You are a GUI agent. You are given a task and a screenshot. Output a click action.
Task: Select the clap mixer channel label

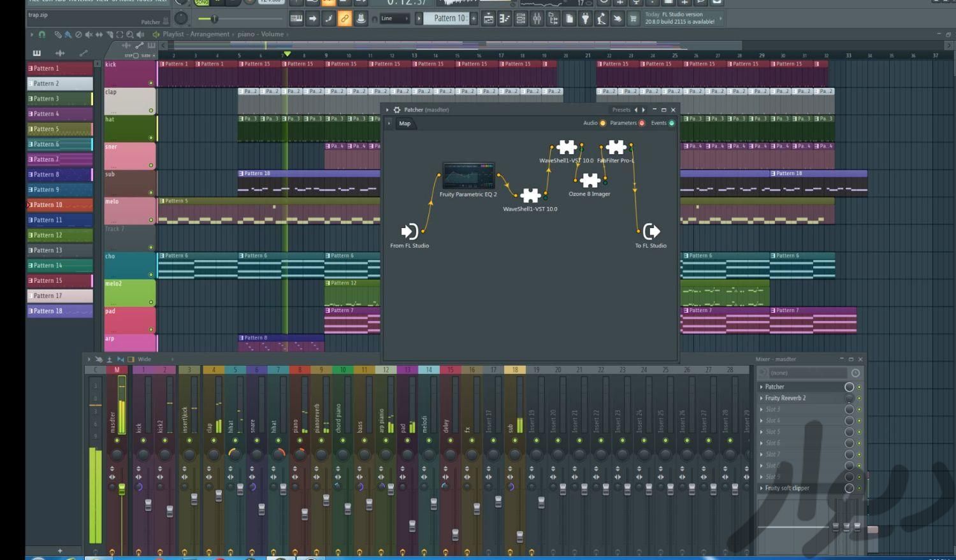[x=209, y=428]
